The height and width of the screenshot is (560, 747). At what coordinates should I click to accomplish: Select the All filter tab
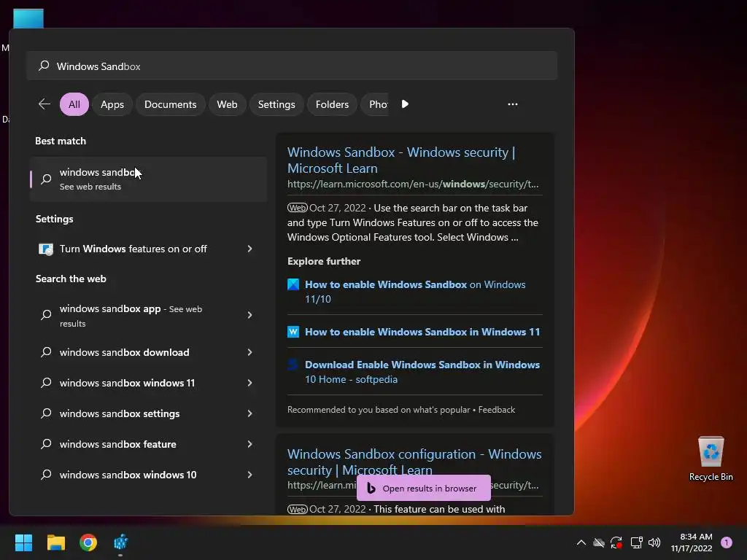click(74, 104)
